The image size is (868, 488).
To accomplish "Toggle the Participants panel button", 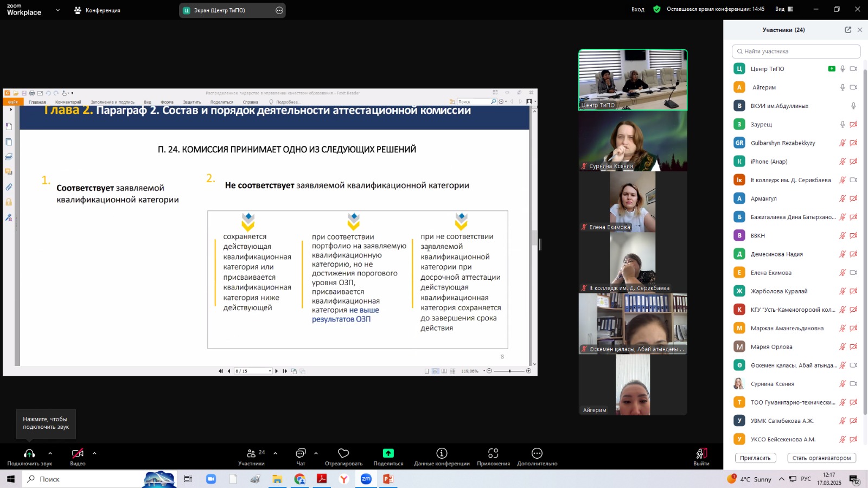I will (252, 453).
